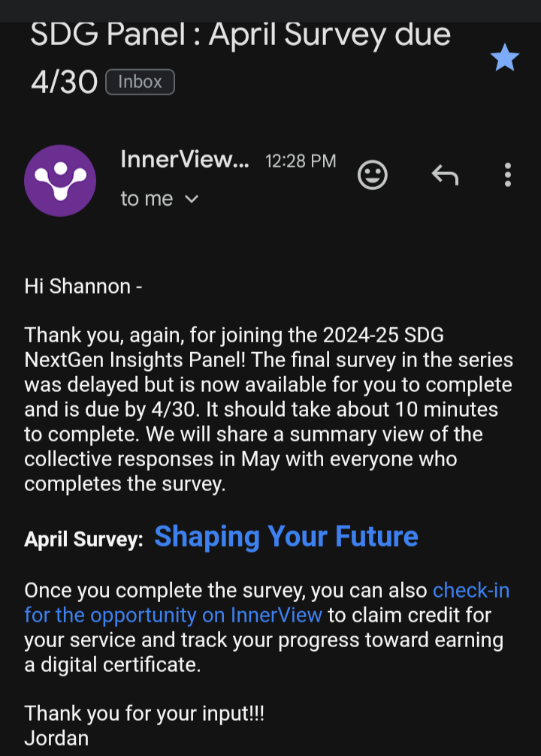
Task: Tap the subject "SDG Panel : April Survey due"
Action: (240, 35)
